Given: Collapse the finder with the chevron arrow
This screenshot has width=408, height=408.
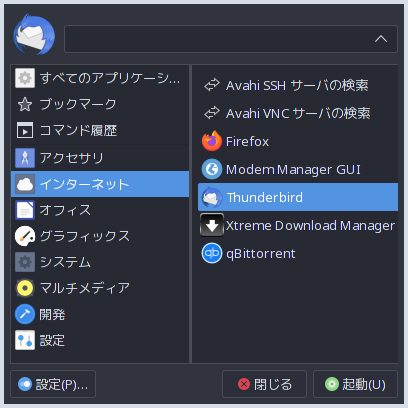Looking at the screenshot, I should pos(381,39).
